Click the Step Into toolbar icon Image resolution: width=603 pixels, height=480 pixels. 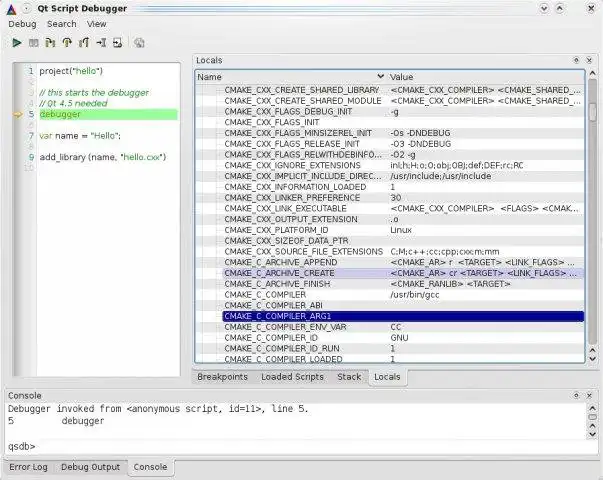tap(50, 43)
